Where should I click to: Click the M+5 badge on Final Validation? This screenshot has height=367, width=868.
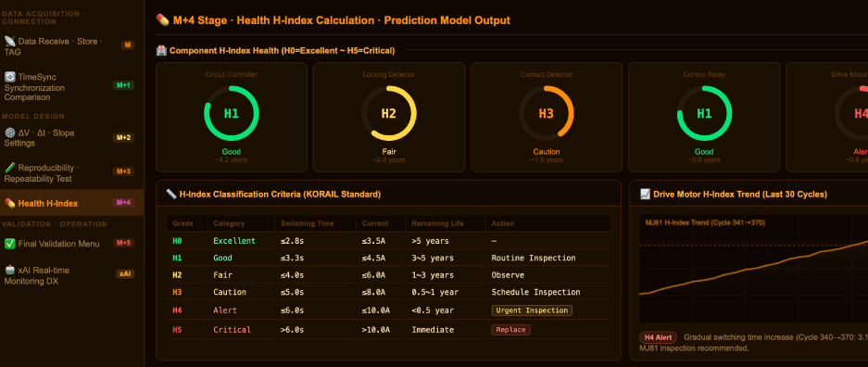(x=123, y=243)
